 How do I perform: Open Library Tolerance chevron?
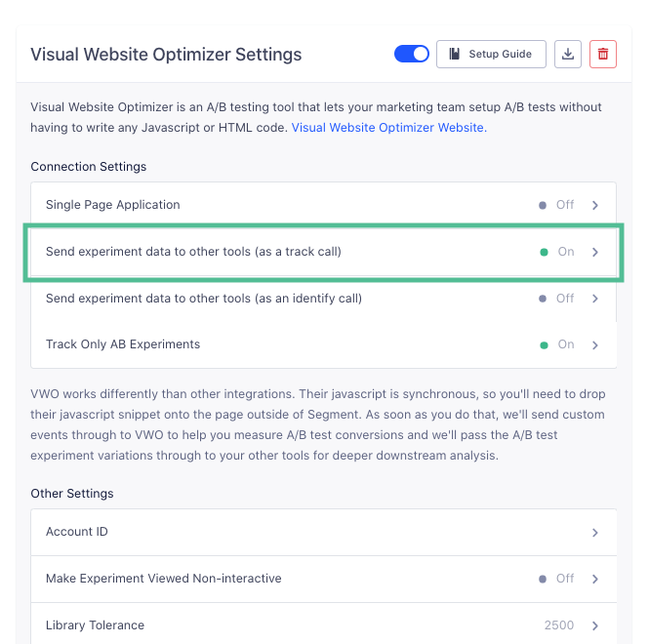595,625
